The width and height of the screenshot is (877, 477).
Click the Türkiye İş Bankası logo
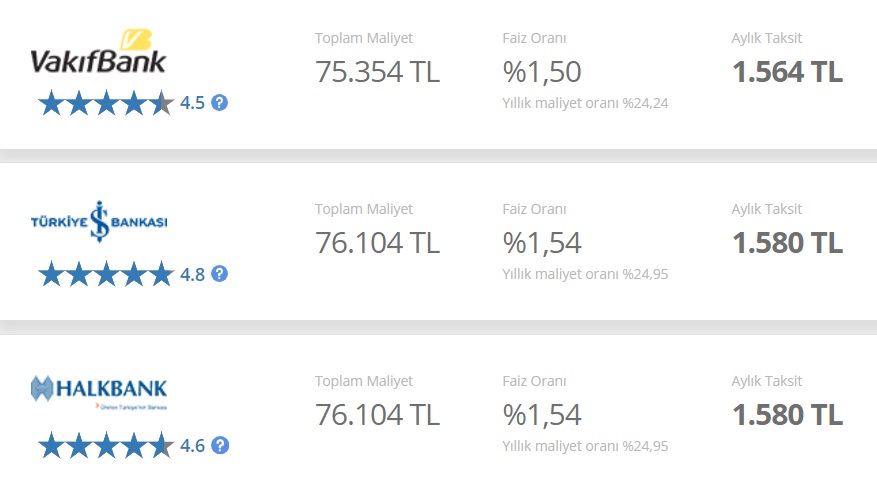tap(99, 221)
